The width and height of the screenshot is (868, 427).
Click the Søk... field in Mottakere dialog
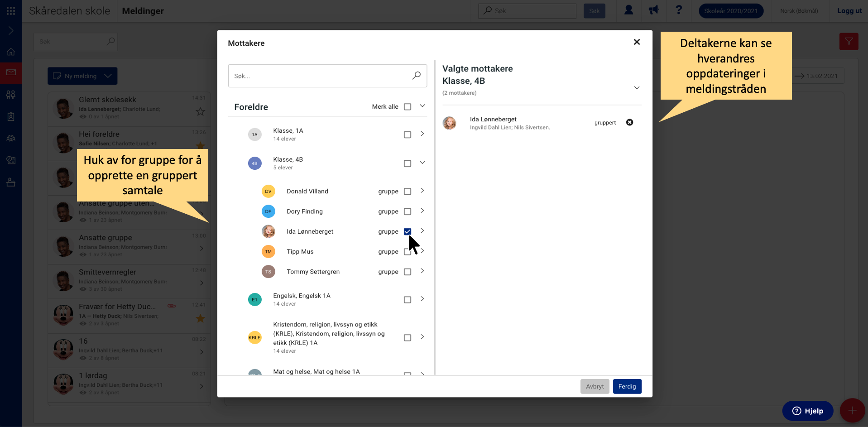327,76
